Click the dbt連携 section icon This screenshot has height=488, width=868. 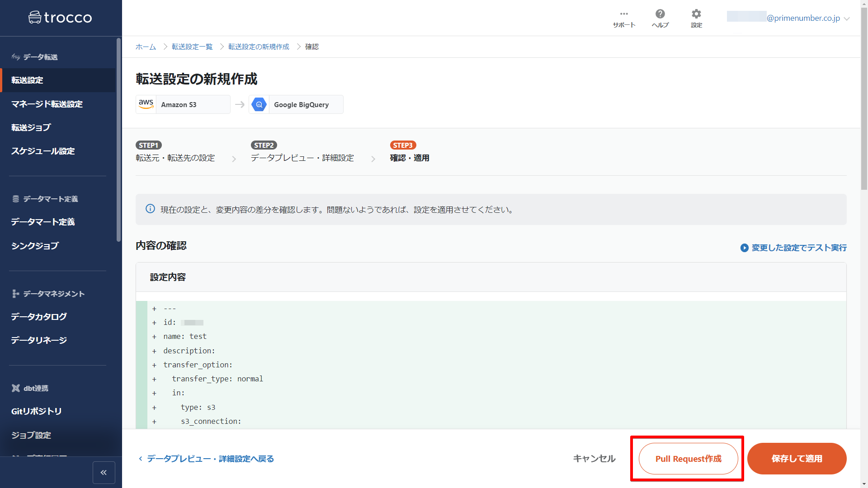pos(16,388)
